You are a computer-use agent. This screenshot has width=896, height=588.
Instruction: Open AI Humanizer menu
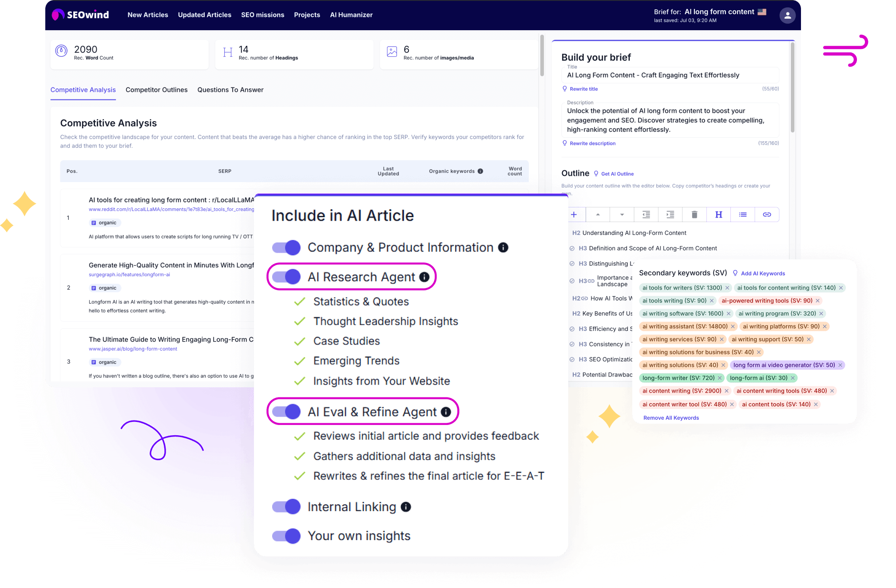(351, 15)
